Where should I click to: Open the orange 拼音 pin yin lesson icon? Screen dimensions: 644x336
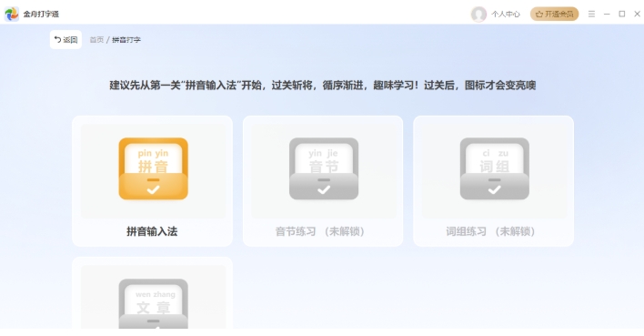[153, 168]
